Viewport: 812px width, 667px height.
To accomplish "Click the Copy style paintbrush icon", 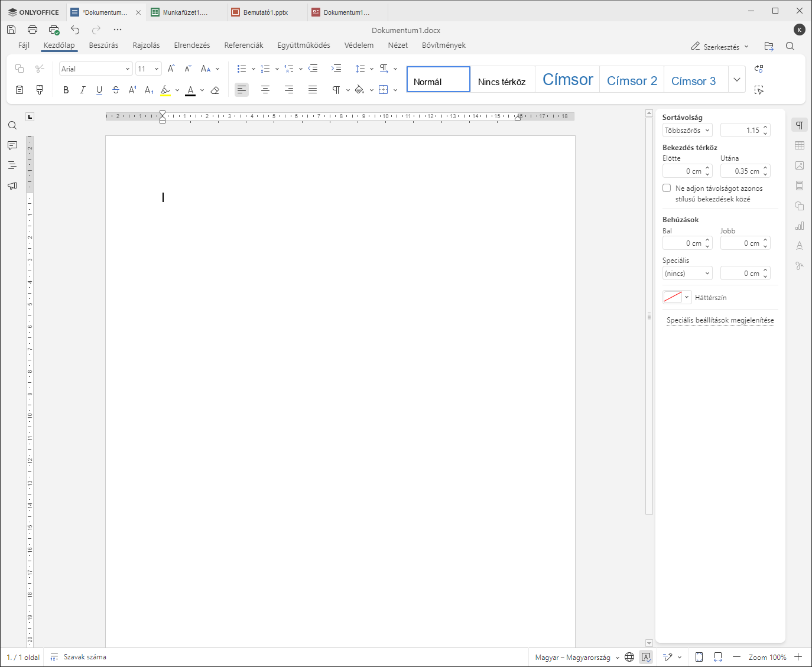I will [x=40, y=90].
